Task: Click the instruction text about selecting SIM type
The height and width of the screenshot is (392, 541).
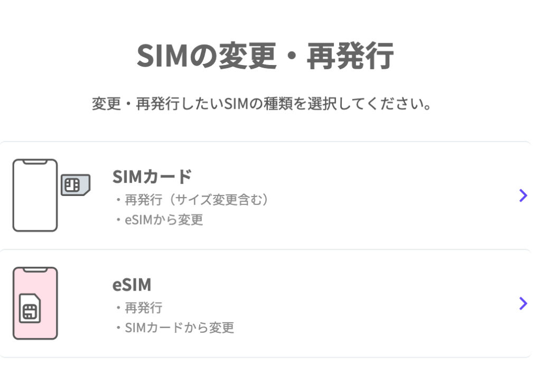Action: 263,104
